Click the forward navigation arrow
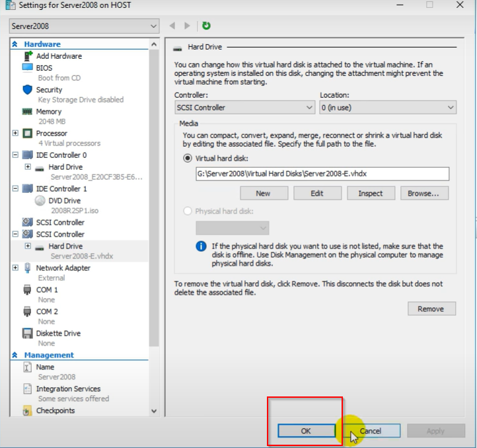Image resolution: width=477 pixels, height=448 pixels. pyautogui.click(x=187, y=26)
